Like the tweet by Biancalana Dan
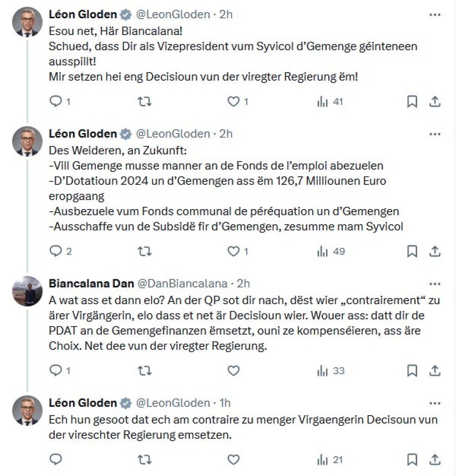The height and width of the screenshot is (476, 456). coord(233,371)
